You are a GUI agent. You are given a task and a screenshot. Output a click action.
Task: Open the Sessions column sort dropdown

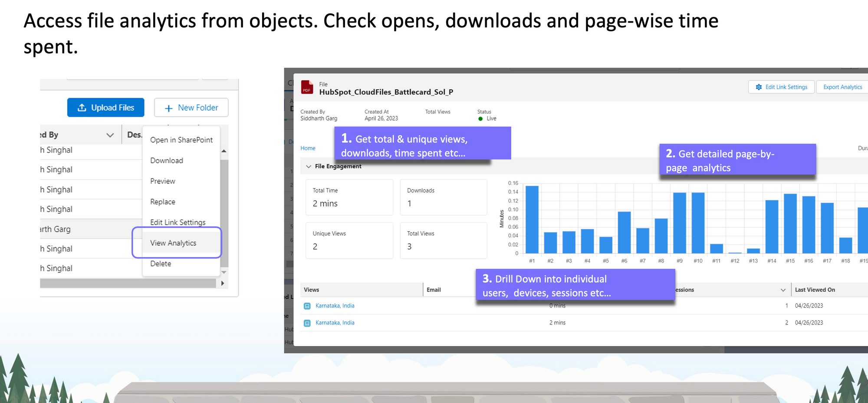[783, 290]
